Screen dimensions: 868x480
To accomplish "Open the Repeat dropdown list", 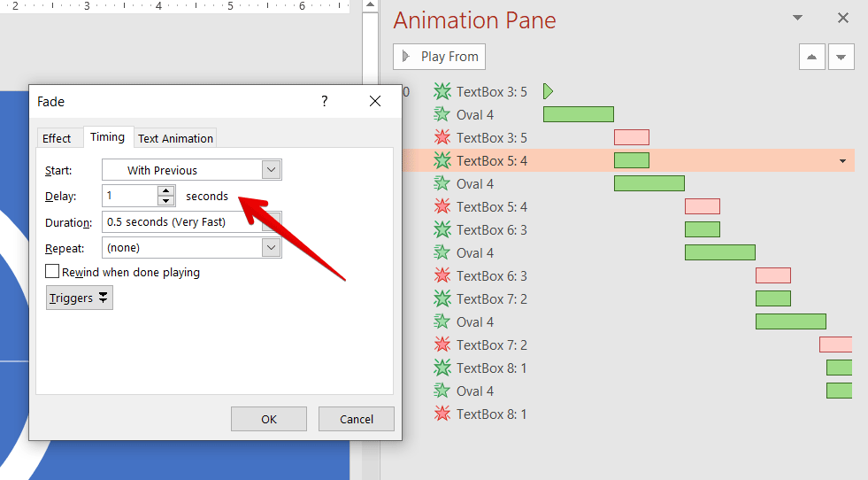I will point(272,248).
